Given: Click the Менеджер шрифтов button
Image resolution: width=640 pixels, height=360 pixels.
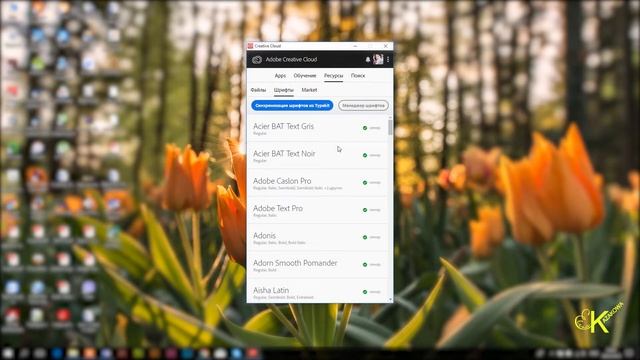Looking at the screenshot, I should pos(363,105).
